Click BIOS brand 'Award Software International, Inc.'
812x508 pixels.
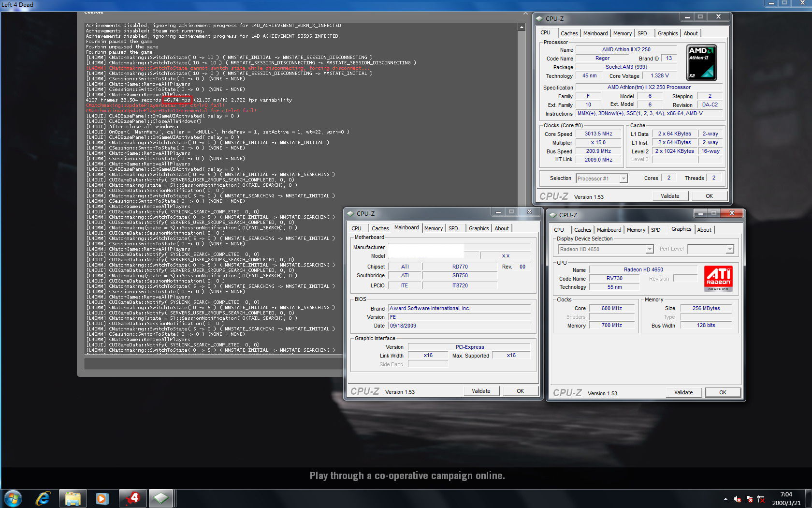(459, 308)
